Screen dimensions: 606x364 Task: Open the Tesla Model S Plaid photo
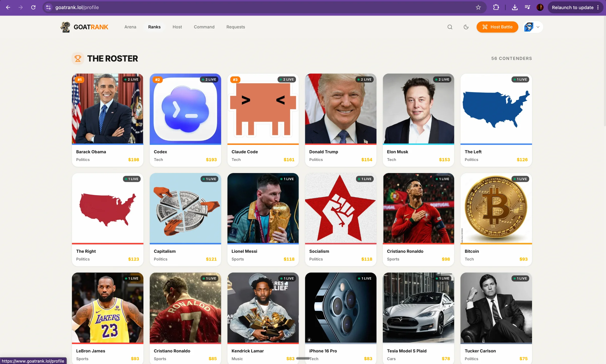point(418,307)
